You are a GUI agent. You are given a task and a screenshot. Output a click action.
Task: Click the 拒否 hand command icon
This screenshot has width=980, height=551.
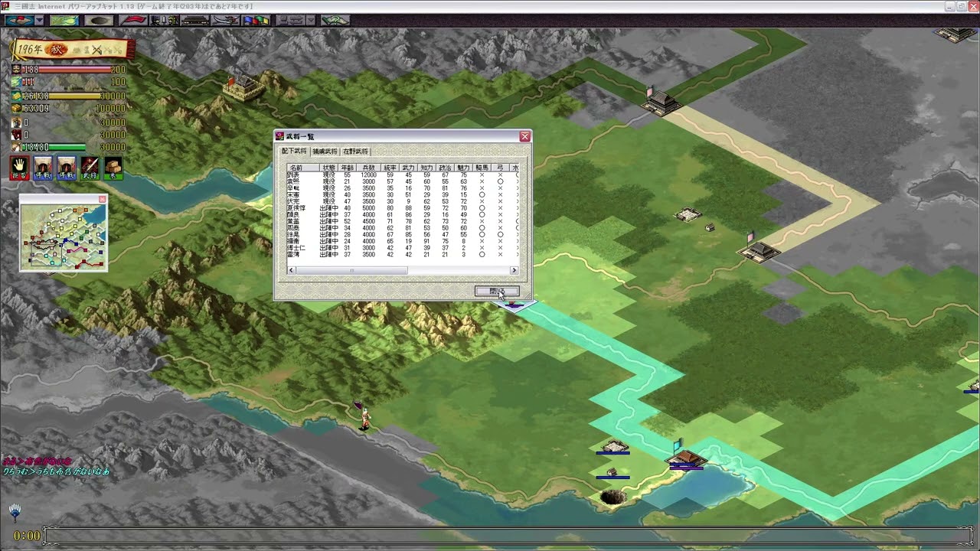(20, 168)
